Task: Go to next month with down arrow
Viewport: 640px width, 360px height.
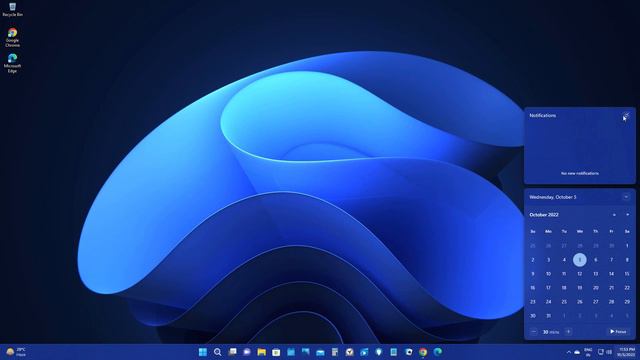Action: click(627, 215)
